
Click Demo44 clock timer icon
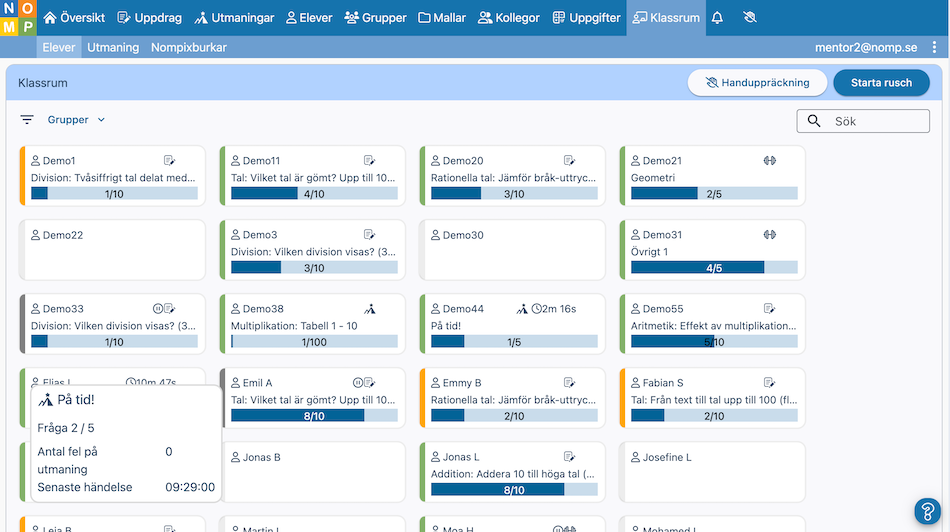click(536, 309)
